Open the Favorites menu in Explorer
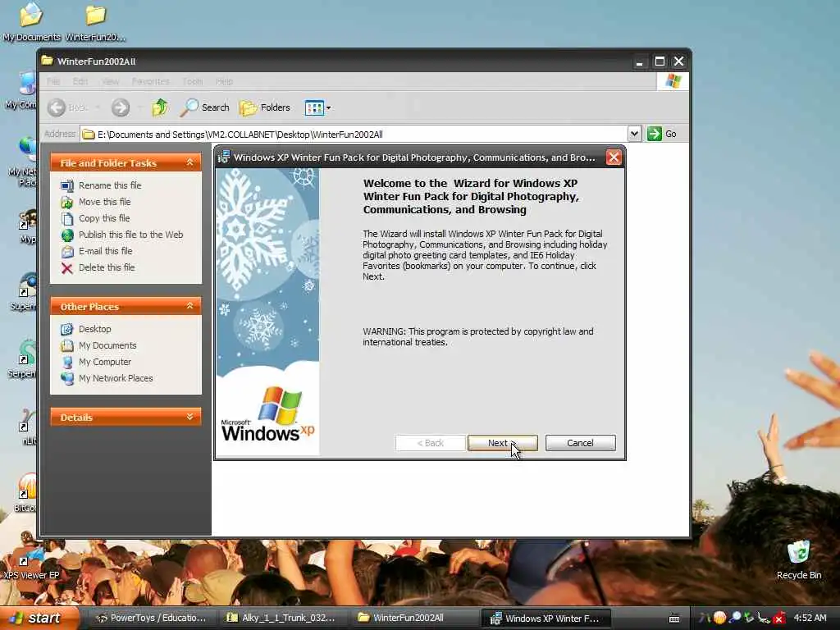The height and width of the screenshot is (630, 840). click(x=151, y=81)
